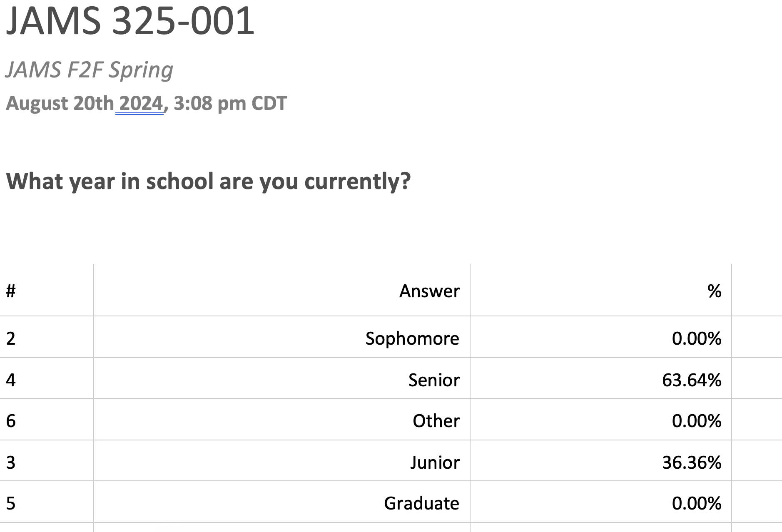
Task: Click the underlined 2024 in the date
Action: (x=140, y=103)
